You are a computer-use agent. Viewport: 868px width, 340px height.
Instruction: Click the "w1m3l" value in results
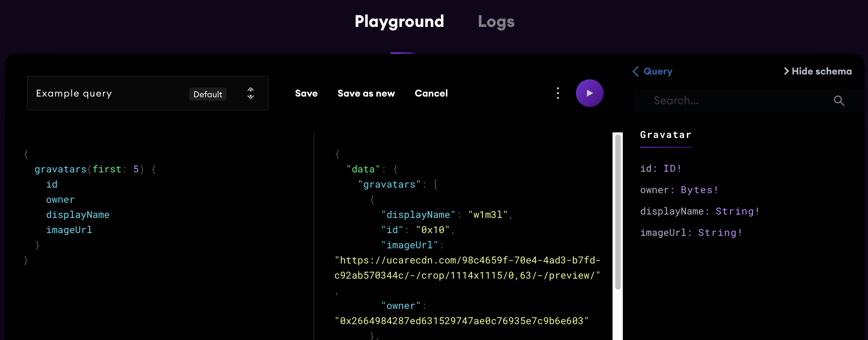click(x=488, y=215)
